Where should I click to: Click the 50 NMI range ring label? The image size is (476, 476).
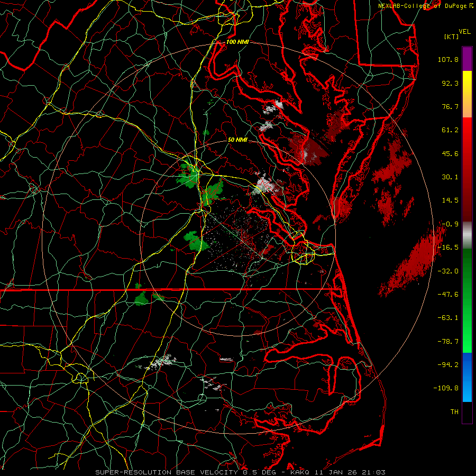[237, 140]
